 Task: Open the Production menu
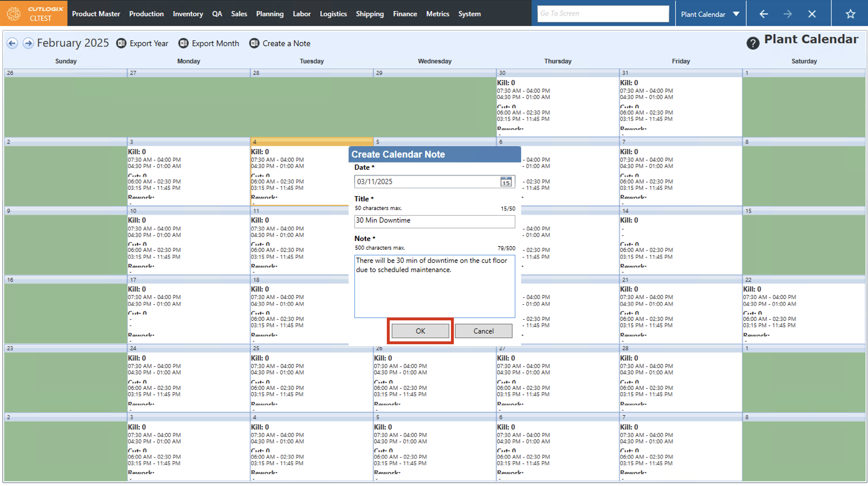coord(146,14)
